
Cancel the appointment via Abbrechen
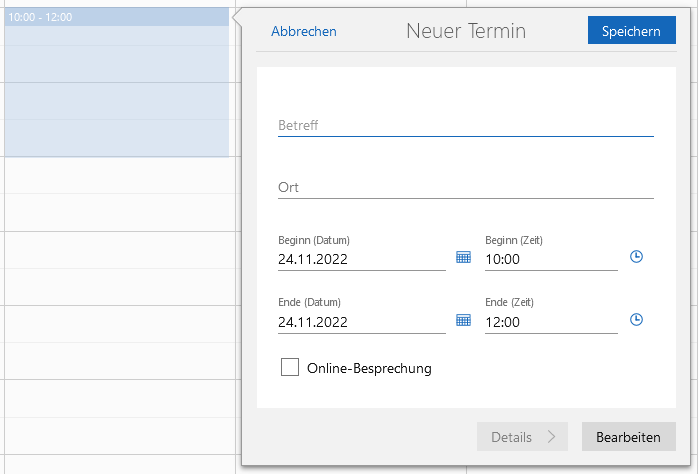(304, 31)
